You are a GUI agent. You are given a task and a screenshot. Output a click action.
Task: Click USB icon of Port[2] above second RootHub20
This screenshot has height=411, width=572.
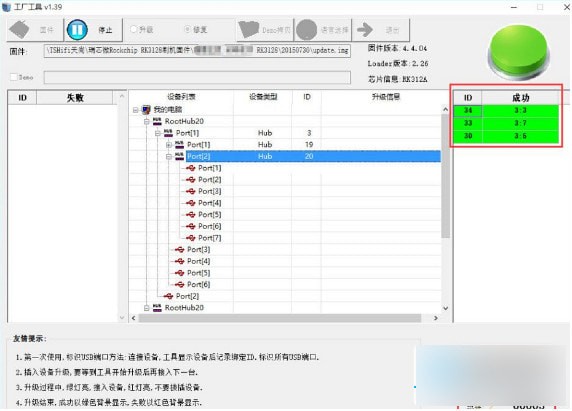coord(168,296)
